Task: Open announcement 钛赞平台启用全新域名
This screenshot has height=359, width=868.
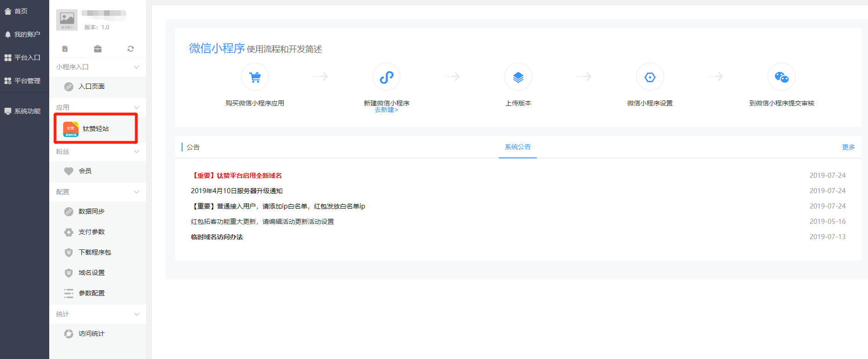Action: 236,176
